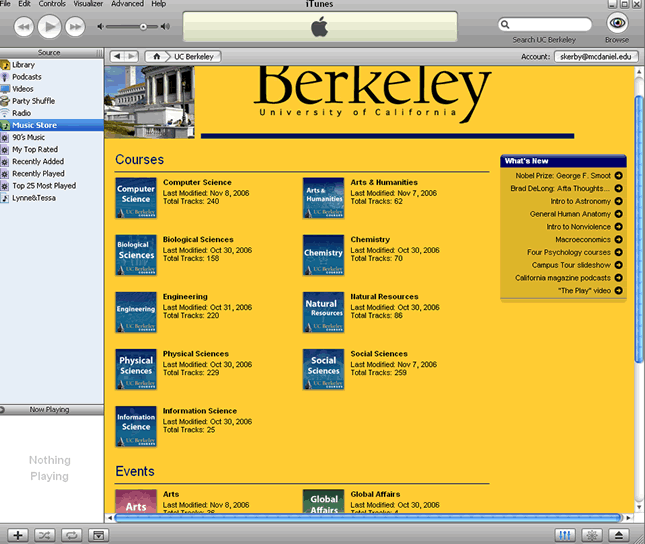645x544 pixels.
Task: Open the Computer Science course thumbnail
Action: pyautogui.click(x=136, y=198)
